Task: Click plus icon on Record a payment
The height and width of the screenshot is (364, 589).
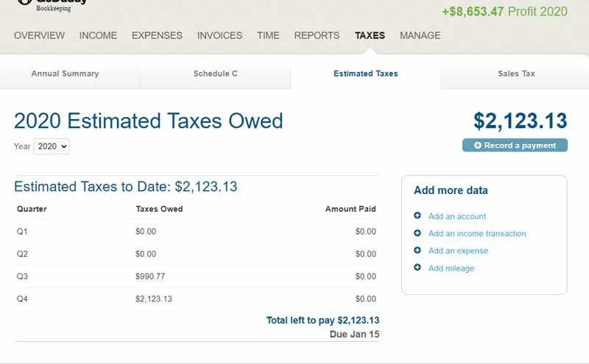Action: [x=478, y=146]
